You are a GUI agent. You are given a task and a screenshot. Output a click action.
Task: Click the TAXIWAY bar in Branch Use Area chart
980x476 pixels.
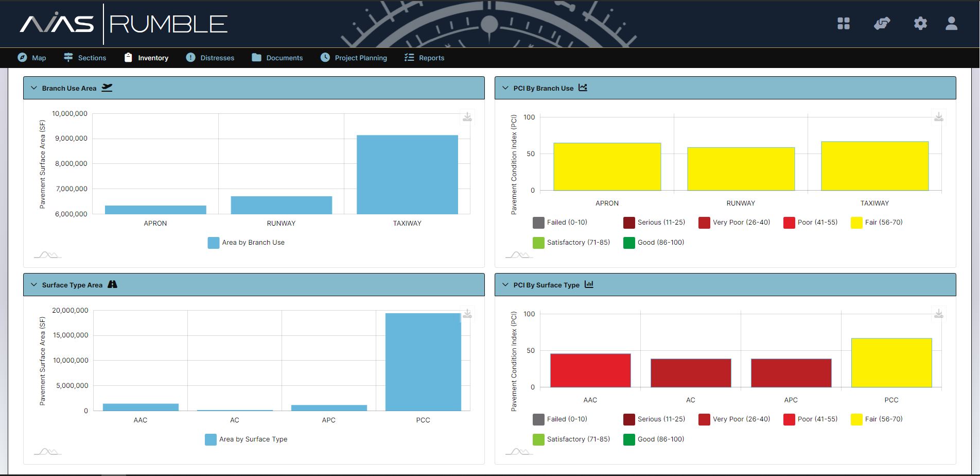coord(407,175)
